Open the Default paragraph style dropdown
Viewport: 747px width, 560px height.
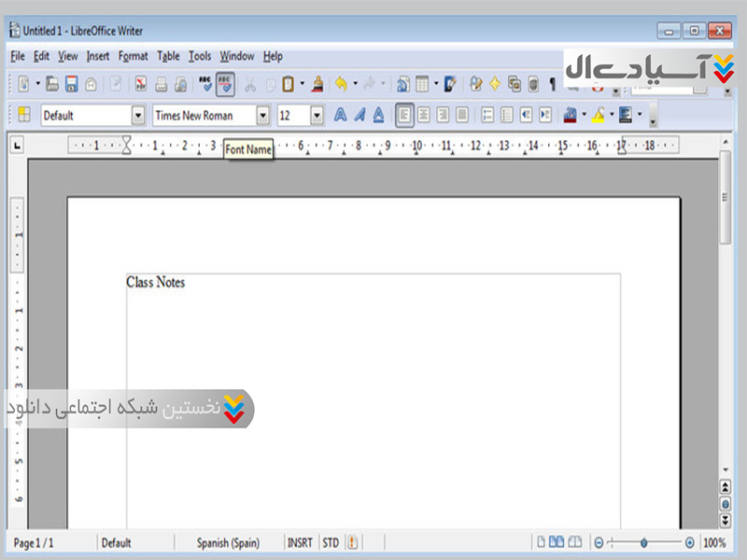[x=138, y=116]
